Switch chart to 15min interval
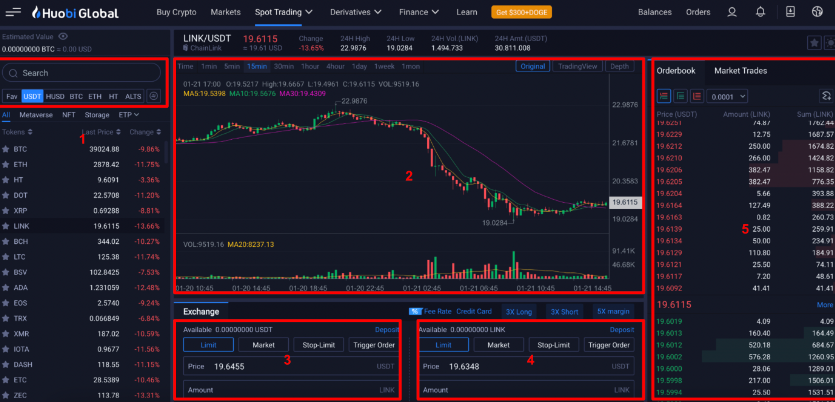 coord(257,67)
